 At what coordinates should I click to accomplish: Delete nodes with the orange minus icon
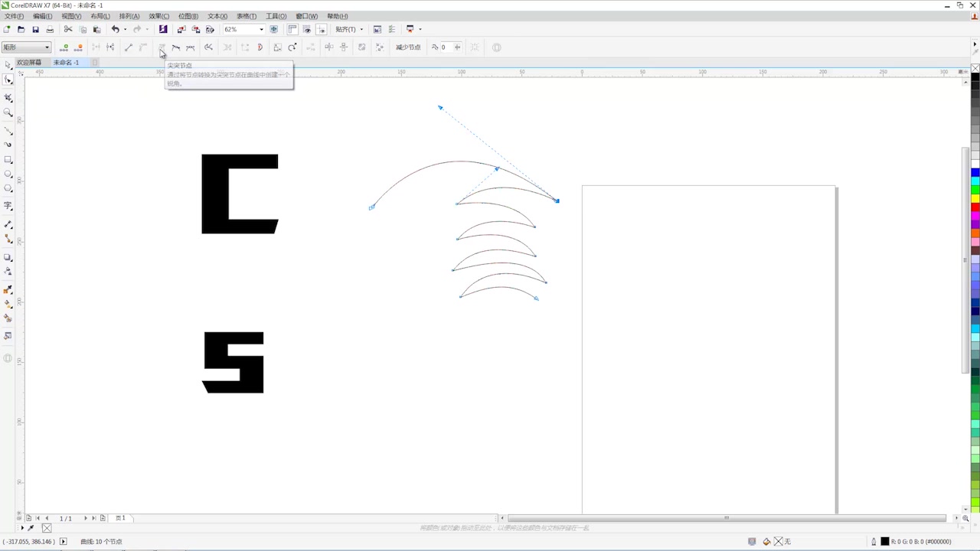click(x=78, y=47)
